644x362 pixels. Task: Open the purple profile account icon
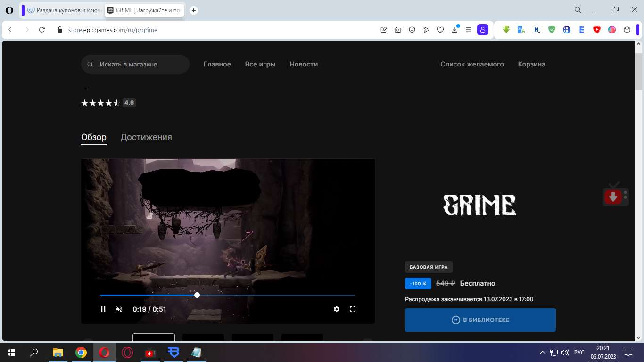coord(483,30)
